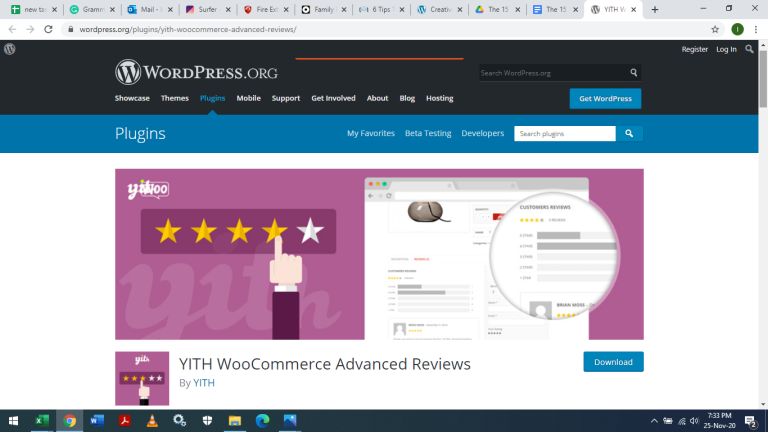This screenshot has width=768, height=432.
Task: Click the page vertical scrollbar thumb
Action: click(763, 78)
